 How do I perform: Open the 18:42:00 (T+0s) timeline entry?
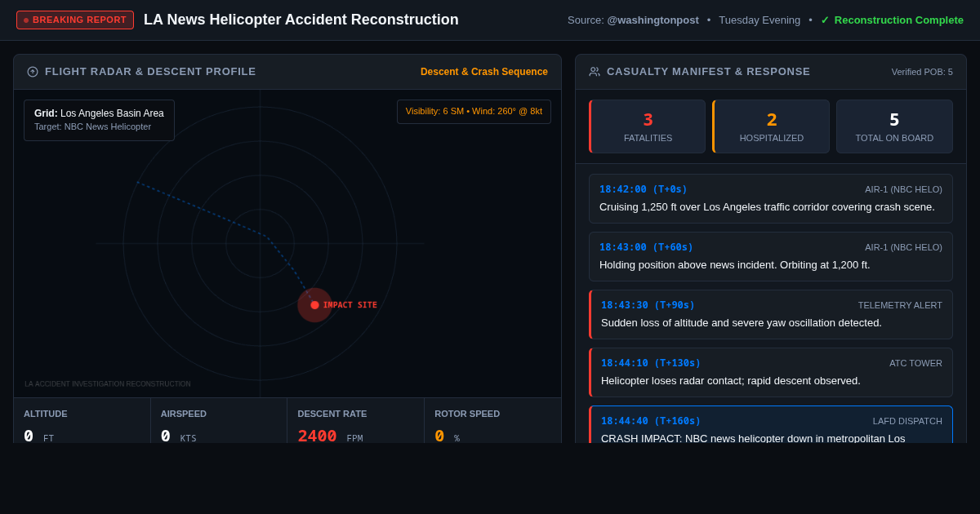click(x=771, y=198)
